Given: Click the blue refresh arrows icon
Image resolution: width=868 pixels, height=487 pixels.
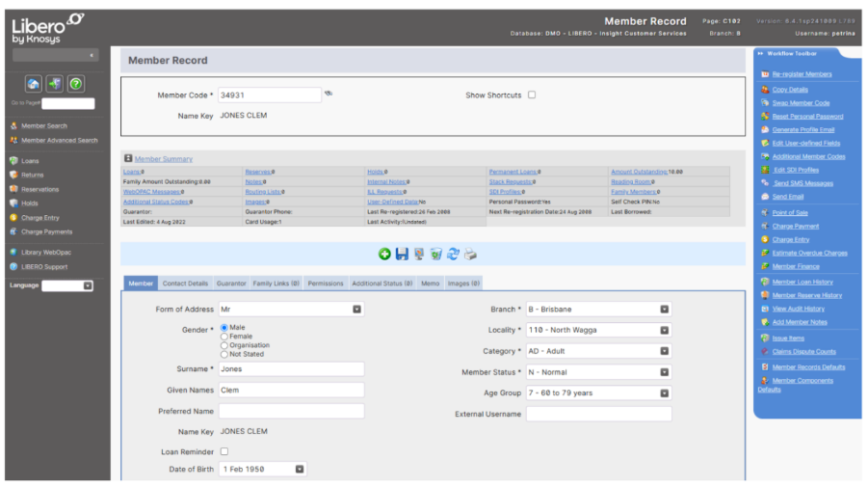Looking at the screenshot, I should tap(453, 254).
